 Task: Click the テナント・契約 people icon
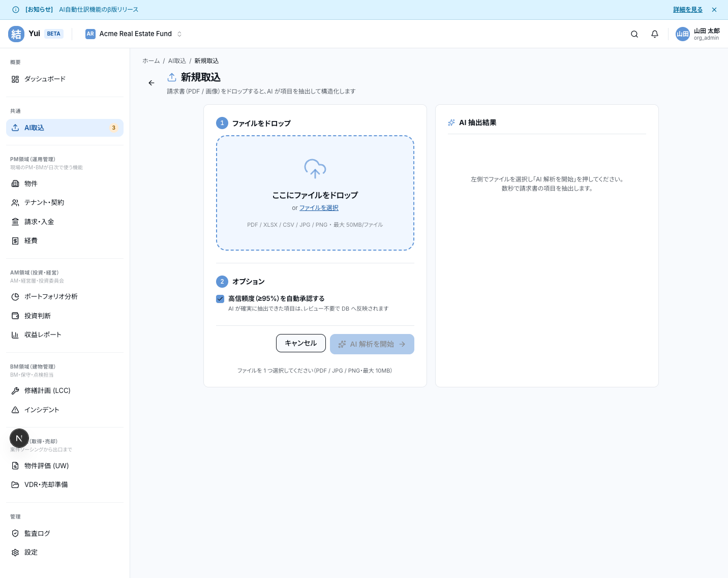click(15, 203)
